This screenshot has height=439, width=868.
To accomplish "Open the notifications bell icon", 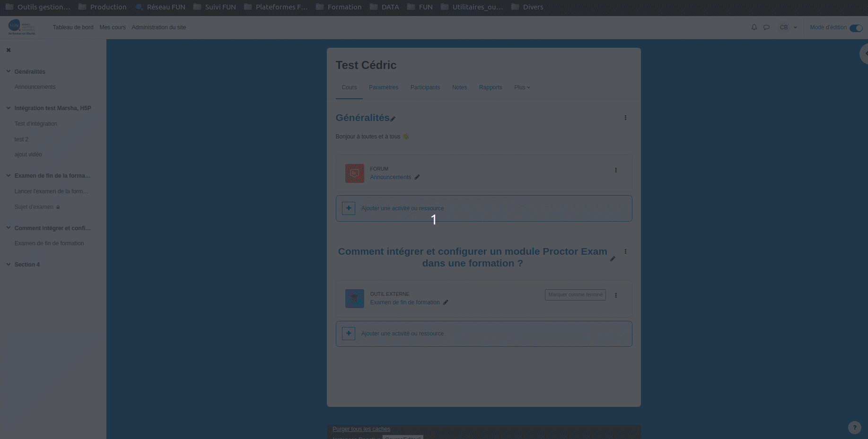I will (754, 27).
